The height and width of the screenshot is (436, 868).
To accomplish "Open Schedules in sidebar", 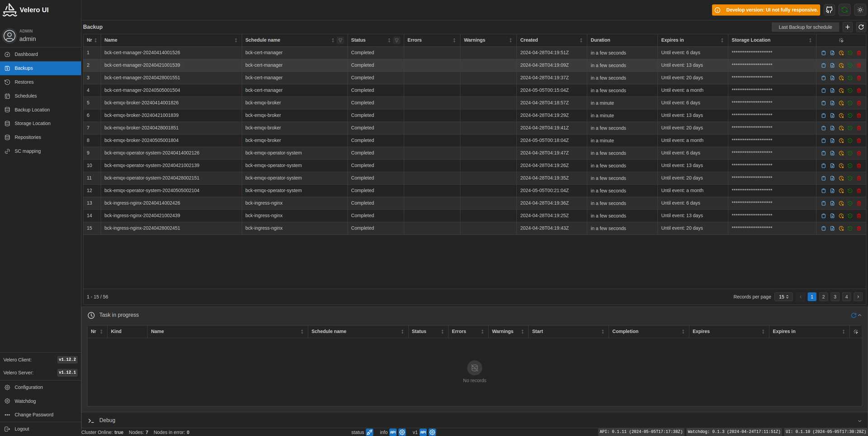I will pos(40,96).
